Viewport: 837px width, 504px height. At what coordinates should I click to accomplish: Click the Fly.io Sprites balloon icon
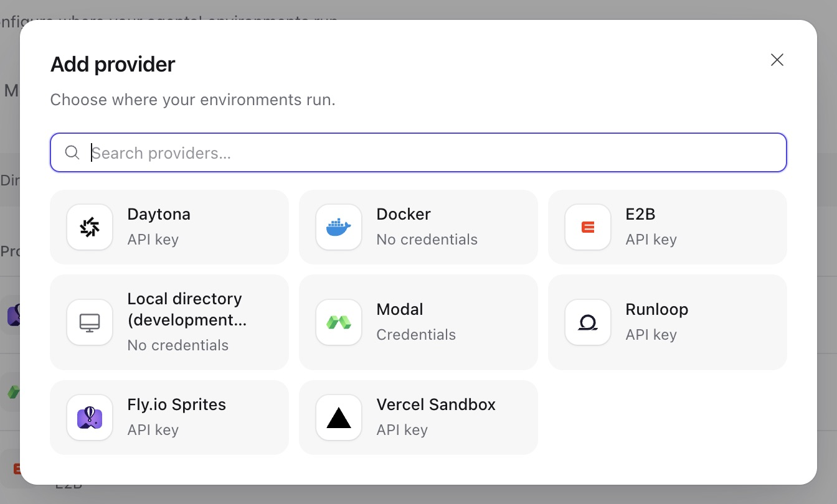tap(90, 418)
